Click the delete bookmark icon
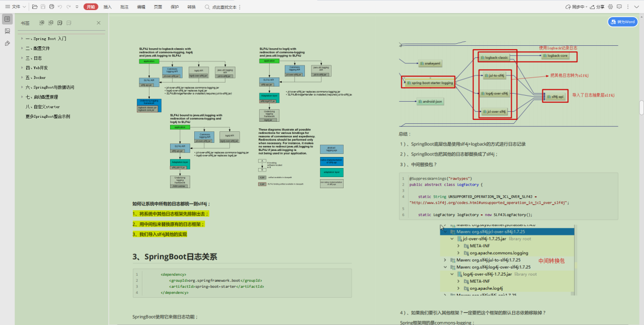This screenshot has width=644, height=325. pos(69,23)
